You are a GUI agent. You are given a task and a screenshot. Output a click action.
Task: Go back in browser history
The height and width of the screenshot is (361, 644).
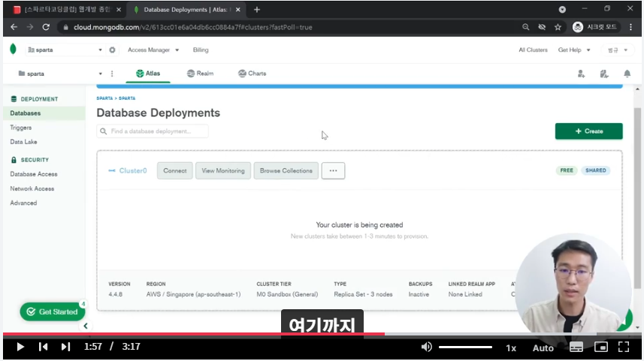click(x=14, y=27)
